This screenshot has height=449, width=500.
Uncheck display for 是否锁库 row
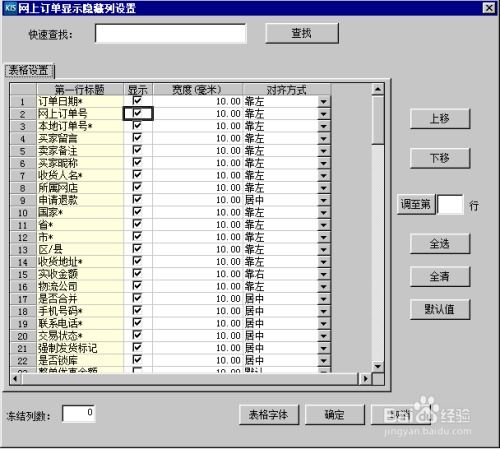[137, 360]
